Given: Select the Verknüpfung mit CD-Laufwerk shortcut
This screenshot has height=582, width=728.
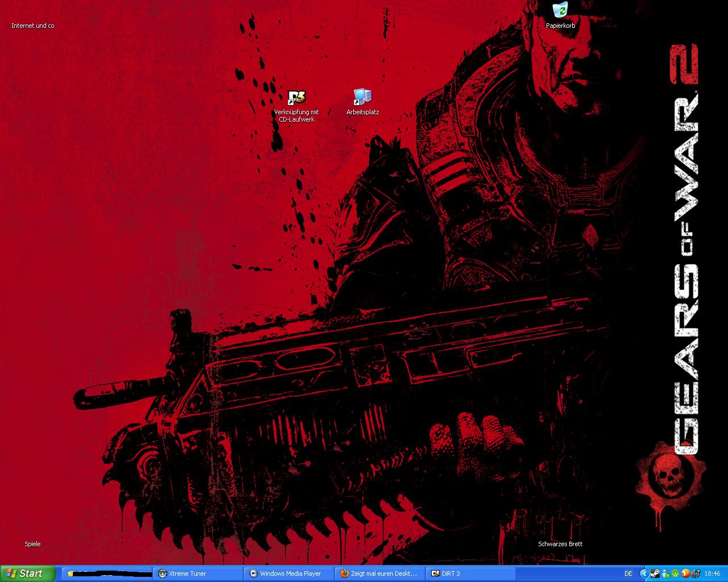Looking at the screenshot, I should (x=296, y=106).
